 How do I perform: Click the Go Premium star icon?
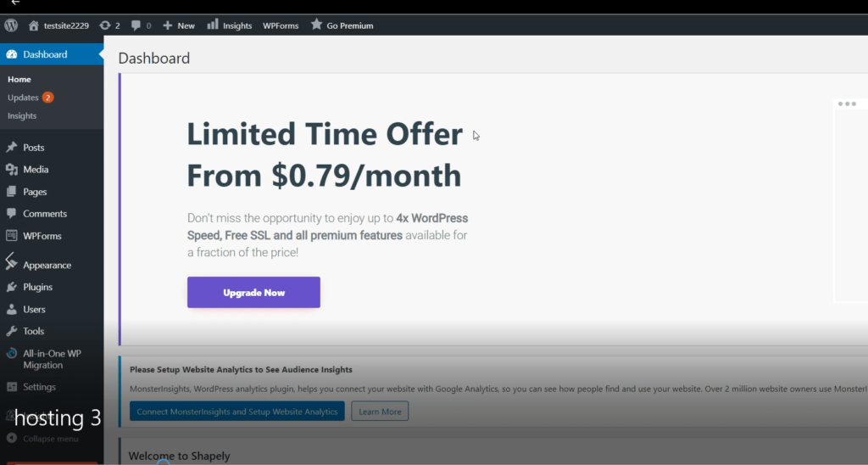pyautogui.click(x=316, y=25)
